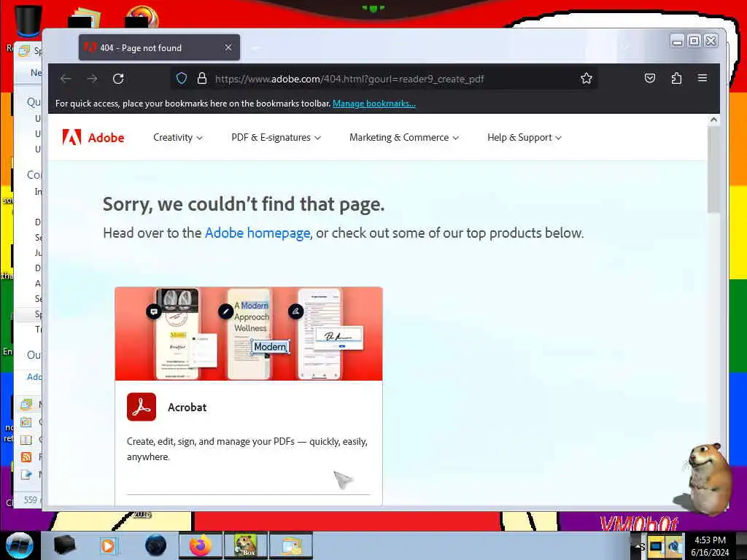The image size is (747, 560).
Task: Click Contacts book icon in background mail window
Action: (26, 440)
